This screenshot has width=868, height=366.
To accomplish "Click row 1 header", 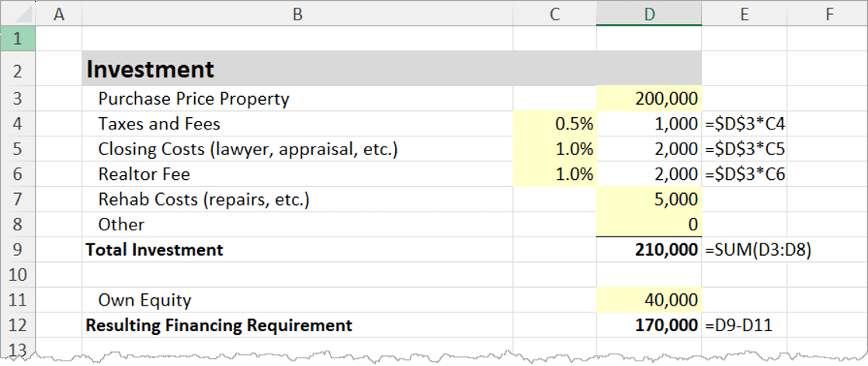I will (x=18, y=39).
